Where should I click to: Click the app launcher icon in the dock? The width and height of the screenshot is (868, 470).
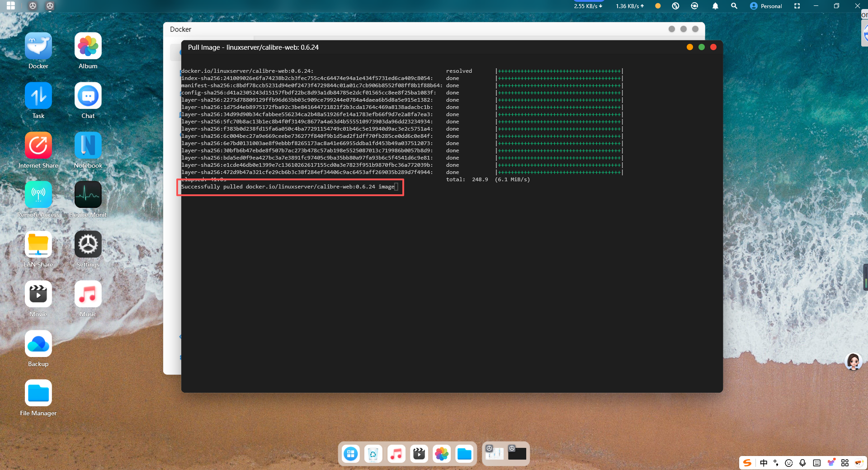click(x=351, y=454)
